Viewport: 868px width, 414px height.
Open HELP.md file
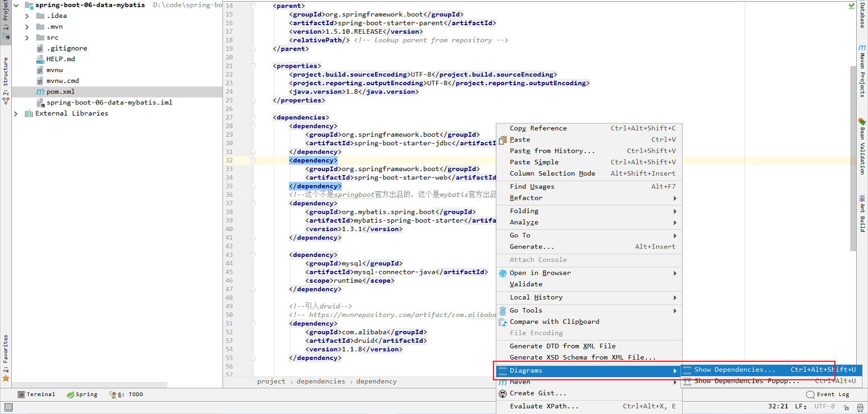coord(61,59)
